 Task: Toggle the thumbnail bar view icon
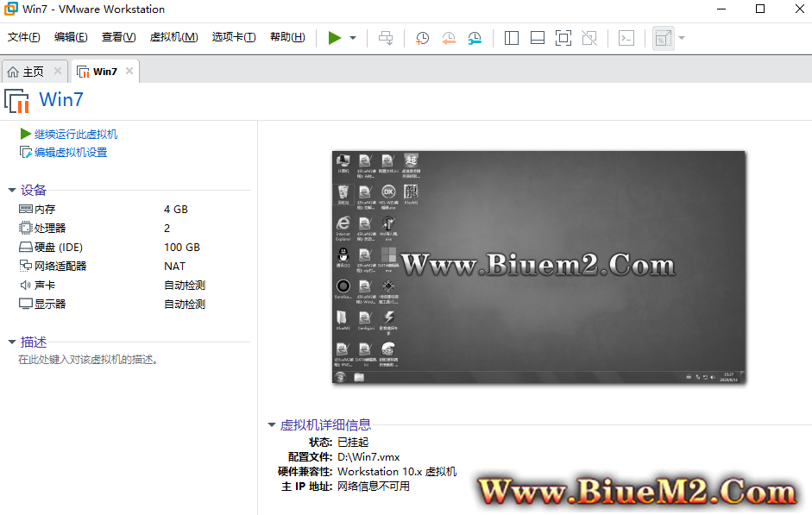(x=537, y=38)
